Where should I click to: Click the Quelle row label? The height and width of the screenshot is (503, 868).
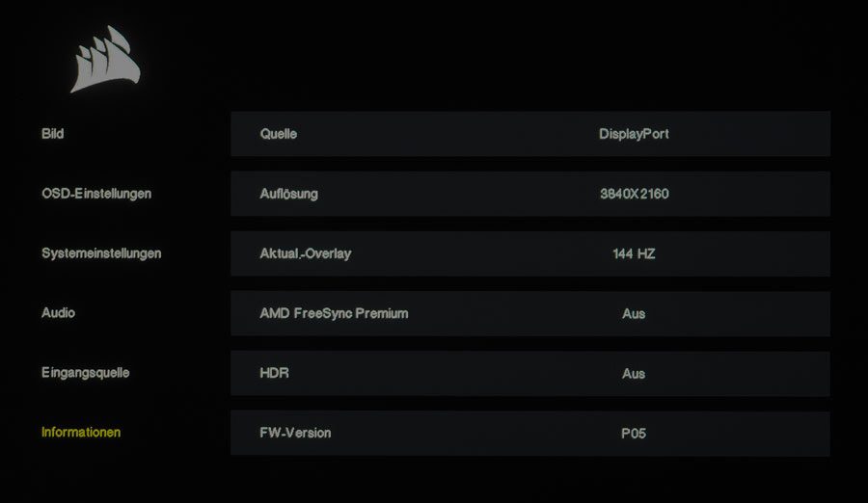pos(279,134)
